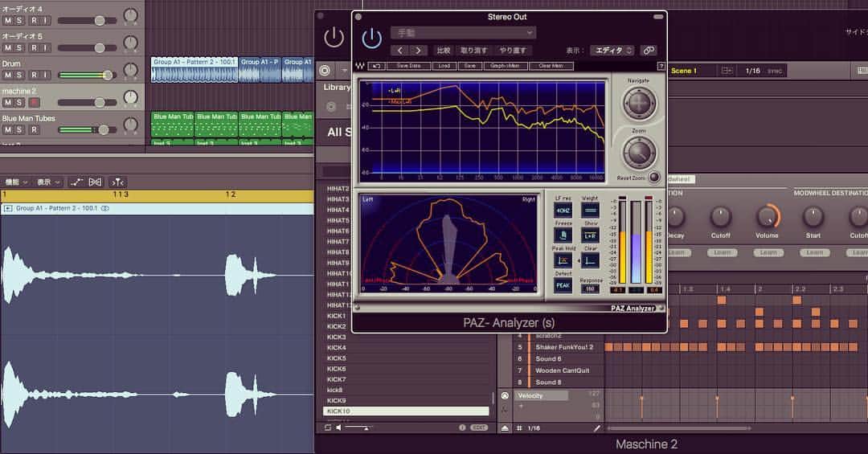
Task: Open the Waves help question mark
Action: coord(661,66)
